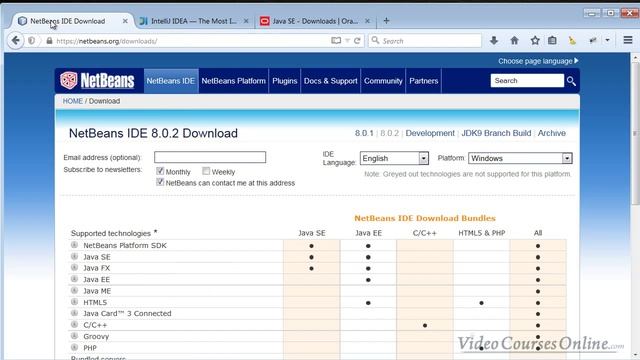The height and width of the screenshot is (360, 640).
Task: Click the 'Java EE' bundle column header
Action: point(368,233)
